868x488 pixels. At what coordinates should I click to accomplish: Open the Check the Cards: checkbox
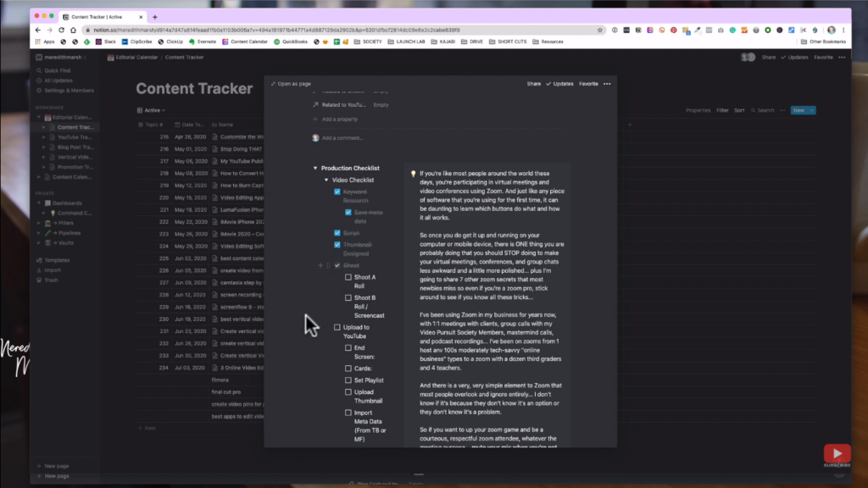pyautogui.click(x=348, y=369)
